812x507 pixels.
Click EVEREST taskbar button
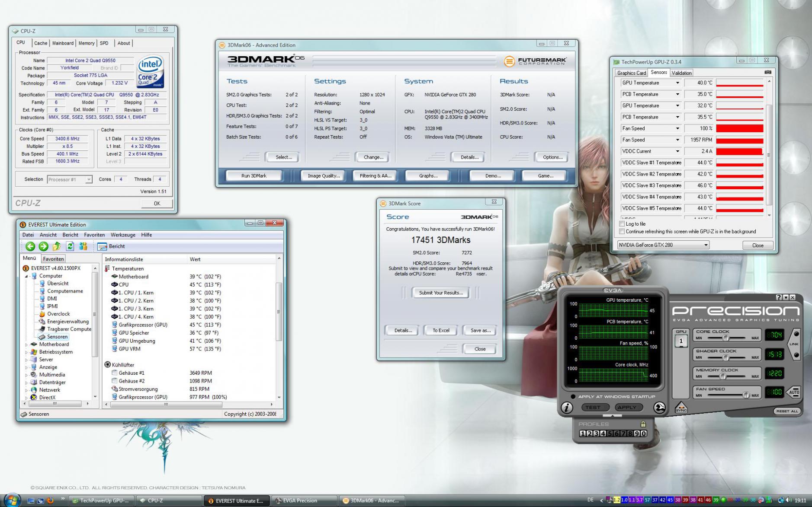click(x=236, y=501)
